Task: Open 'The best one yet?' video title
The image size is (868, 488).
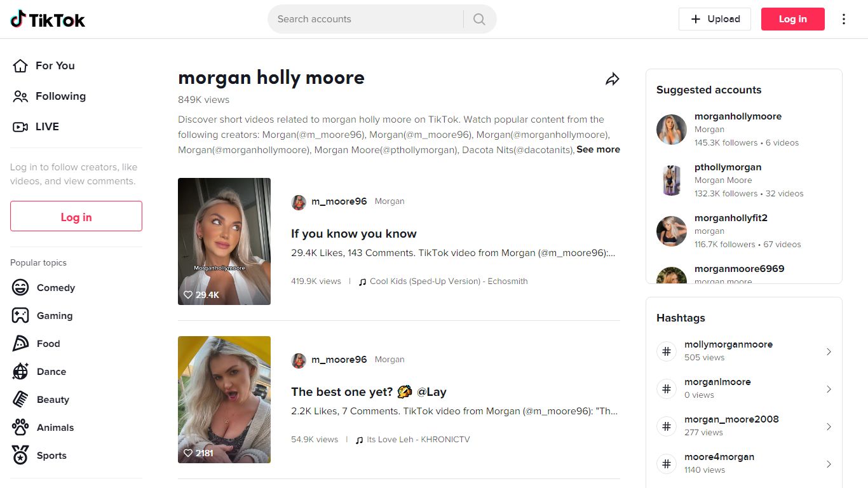Action: coord(369,391)
